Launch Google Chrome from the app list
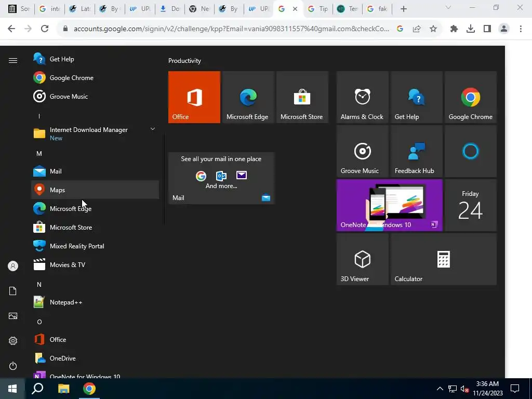 (95, 78)
